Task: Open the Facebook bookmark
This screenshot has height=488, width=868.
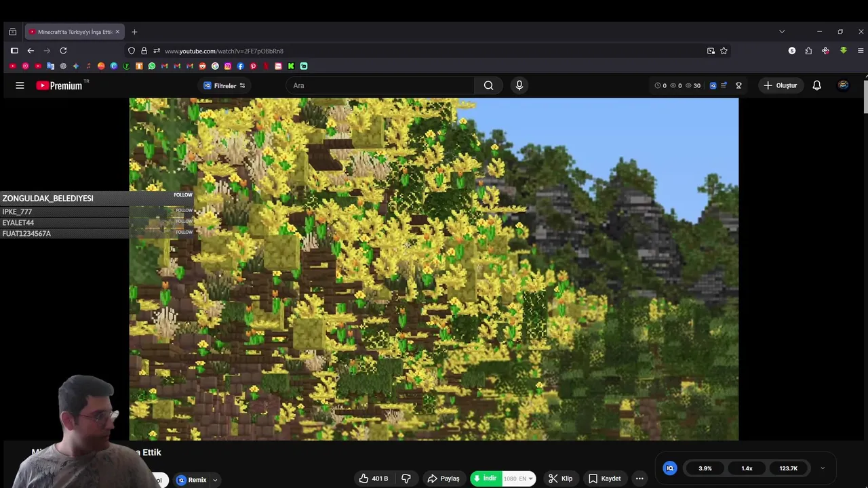Action: pyautogui.click(x=240, y=66)
